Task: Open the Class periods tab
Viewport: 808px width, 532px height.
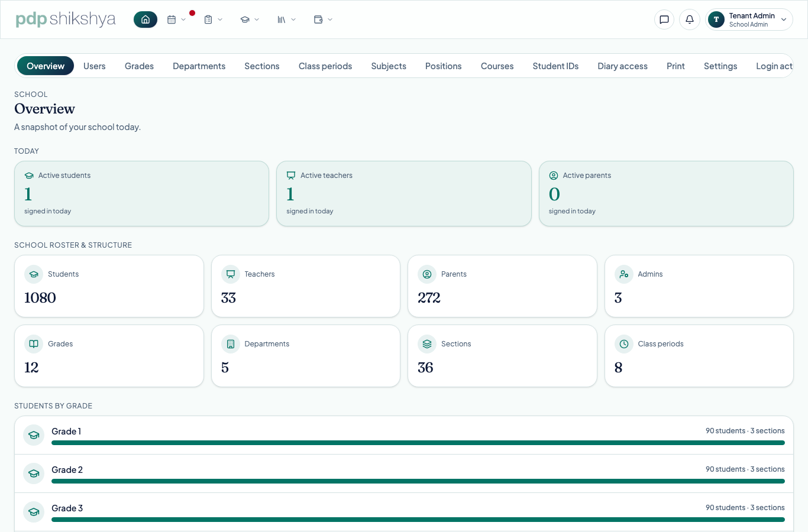Action: click(x=325, y=66)
